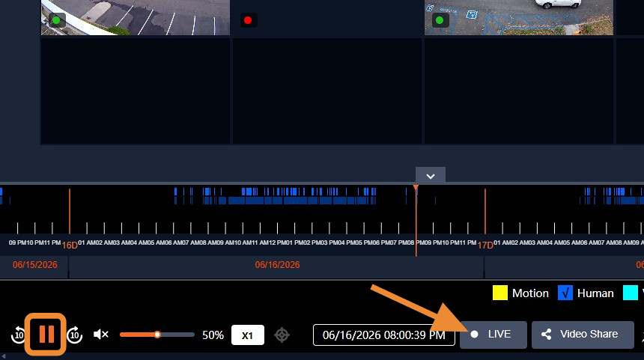Click green status indicator on left camera
This screenshot has width=644, height=360.
pyautogui.click(x=56, y=20)
